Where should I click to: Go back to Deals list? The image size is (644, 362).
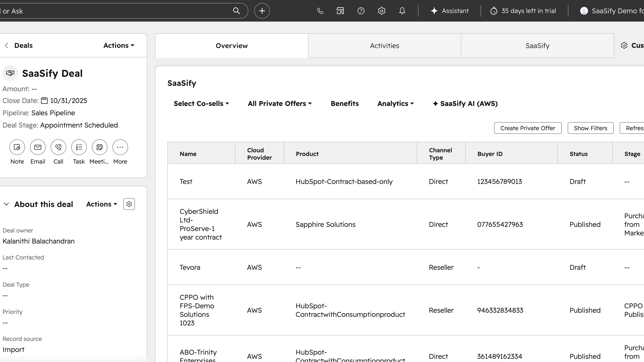pos(19,45)
